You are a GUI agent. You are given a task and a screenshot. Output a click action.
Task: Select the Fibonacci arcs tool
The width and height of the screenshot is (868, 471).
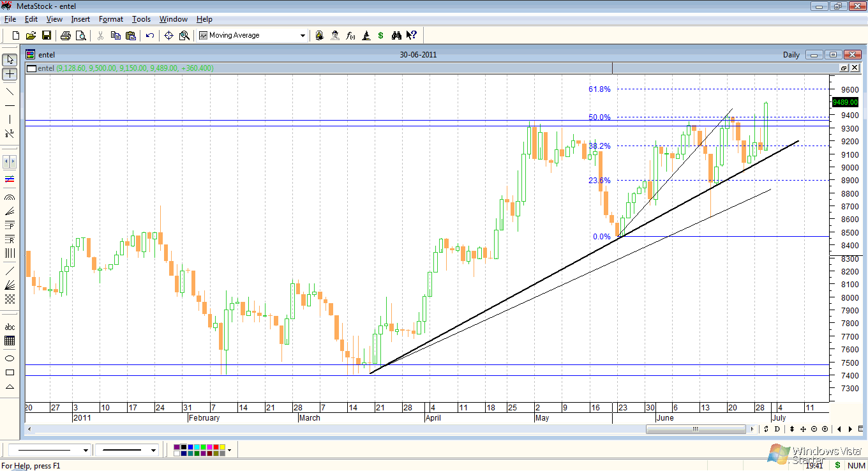pos(10,197)
